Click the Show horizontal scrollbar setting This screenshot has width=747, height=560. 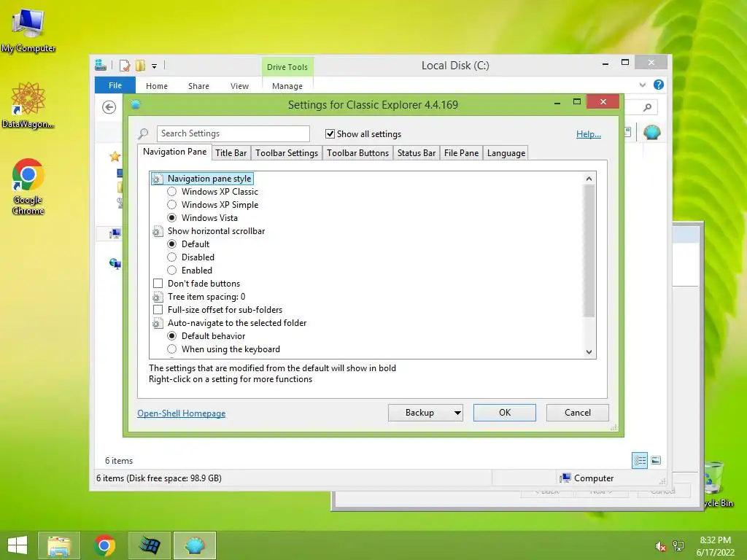(x=216, y=231)
